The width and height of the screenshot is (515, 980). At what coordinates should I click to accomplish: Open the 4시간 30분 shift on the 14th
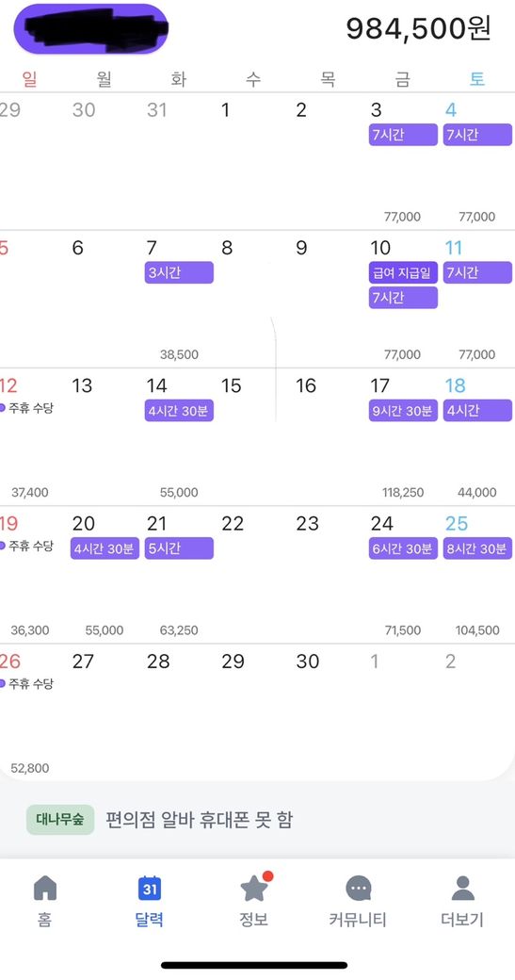(x=179, y=411)
